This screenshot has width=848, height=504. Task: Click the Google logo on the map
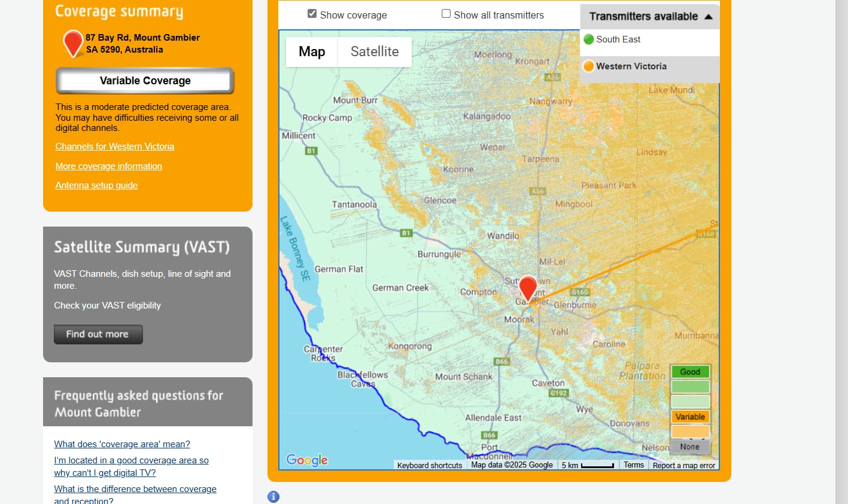click(307, 460)
